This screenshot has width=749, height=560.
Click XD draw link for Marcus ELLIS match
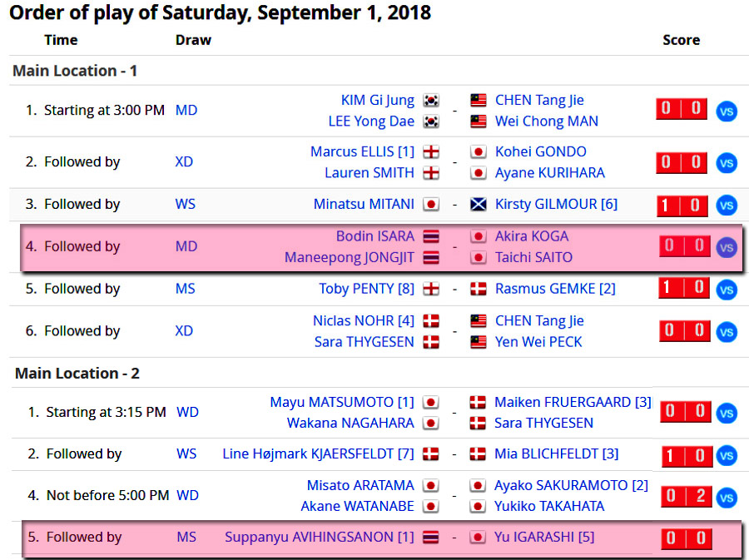(x=184, y=161)
